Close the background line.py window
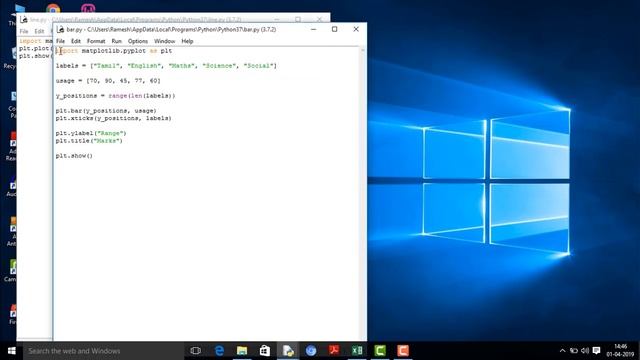The width and height of the screenshot is (640, 360). (x=320, y=19)
